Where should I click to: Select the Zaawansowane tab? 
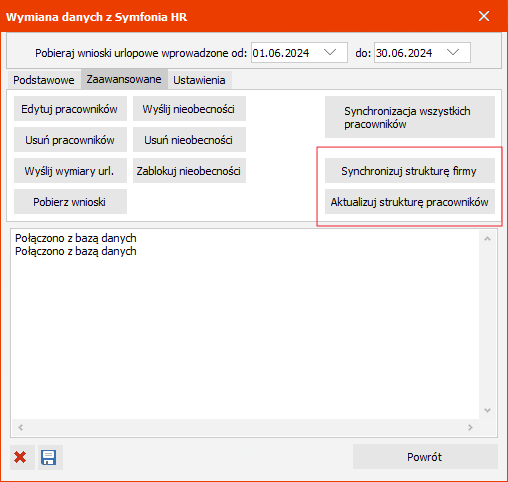click(124, 79)
